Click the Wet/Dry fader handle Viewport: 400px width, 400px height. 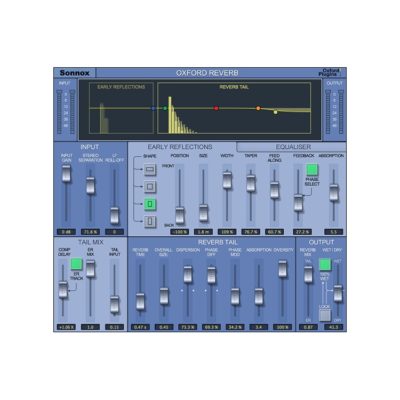(338, 293)
